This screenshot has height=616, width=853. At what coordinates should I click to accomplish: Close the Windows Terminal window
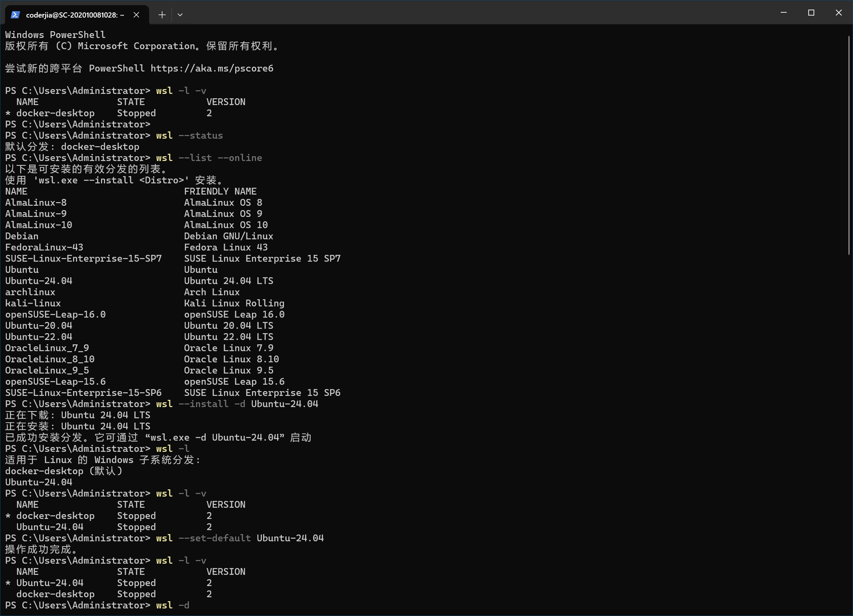tap(839, 13)
